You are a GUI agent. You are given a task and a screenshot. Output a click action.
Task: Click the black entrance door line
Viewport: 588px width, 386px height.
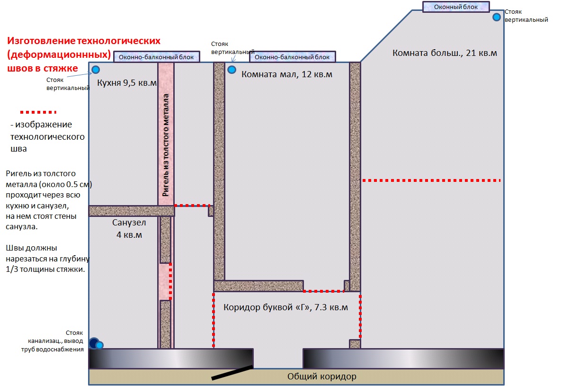tap(232, 372)
